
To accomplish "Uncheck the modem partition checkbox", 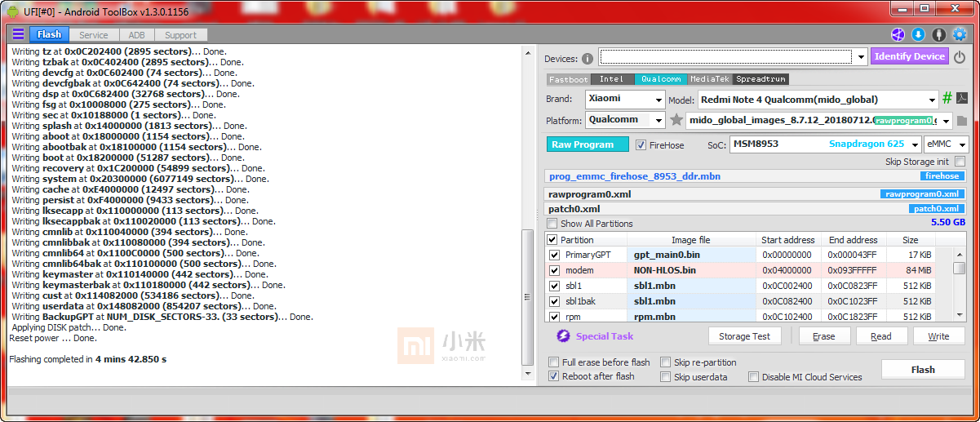I will pos(555,270).
